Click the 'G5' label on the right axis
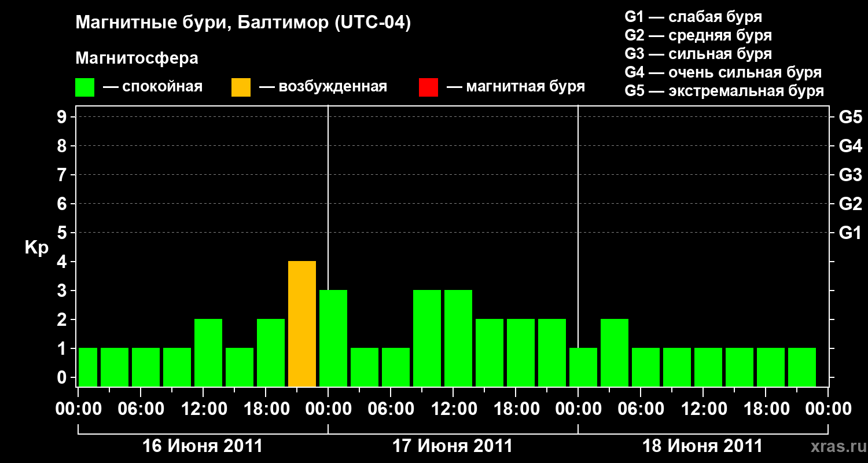This screenshot has height=463, width=868. point(850,117)
